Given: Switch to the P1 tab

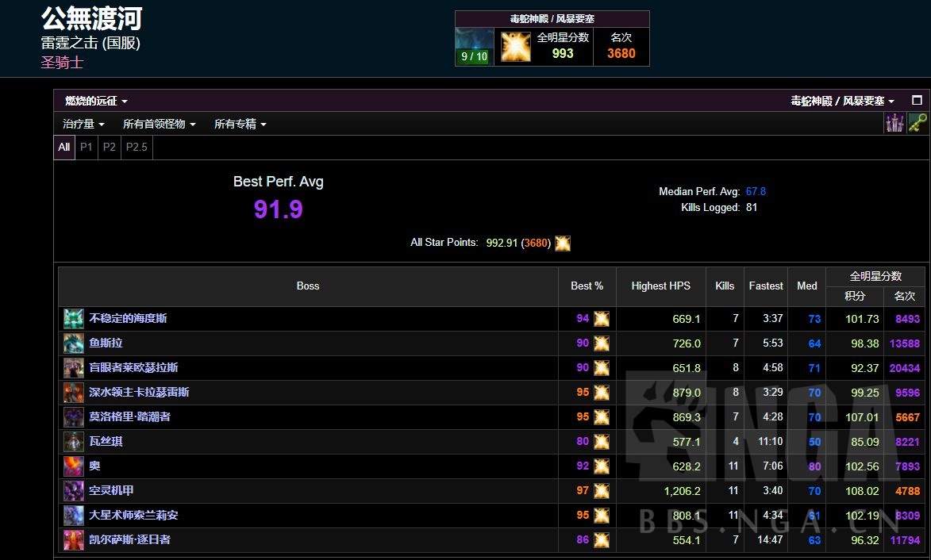Looking at the screenshot, I should (x=86, y=147).
